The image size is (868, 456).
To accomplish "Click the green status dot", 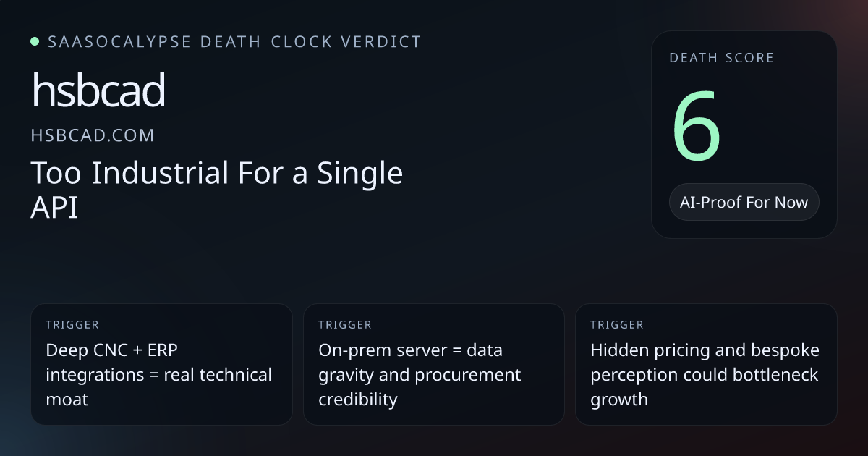I will tap(35, 42).
